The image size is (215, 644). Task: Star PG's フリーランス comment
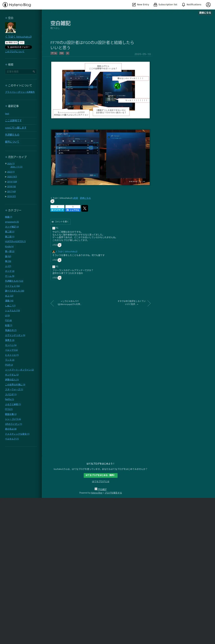coord(59,278)
